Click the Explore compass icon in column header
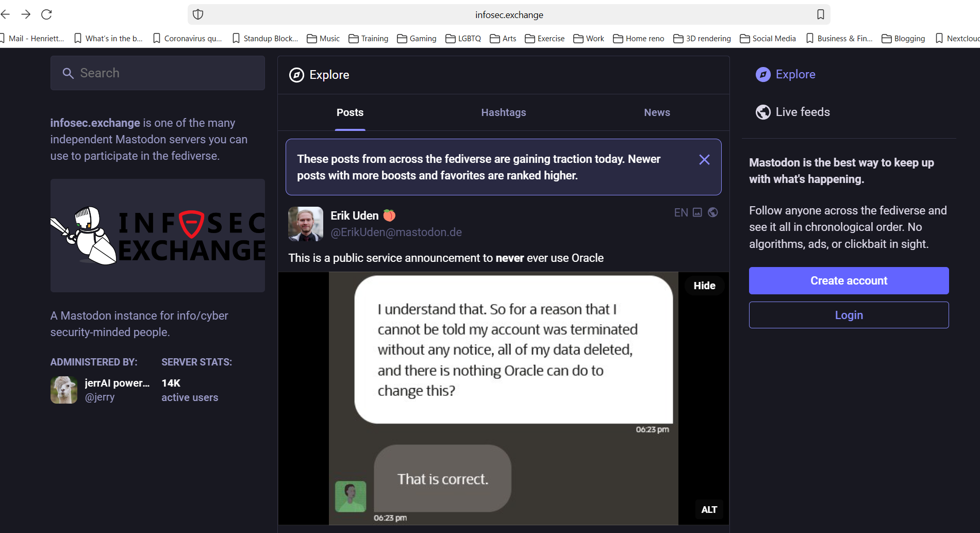This screenshot has height=533, width=980. (x=296, y=75)
